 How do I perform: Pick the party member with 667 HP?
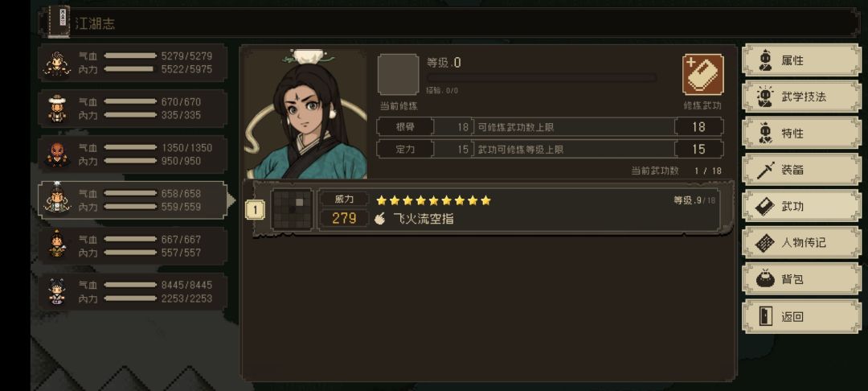pyautogui.click(x=57, y=246)
